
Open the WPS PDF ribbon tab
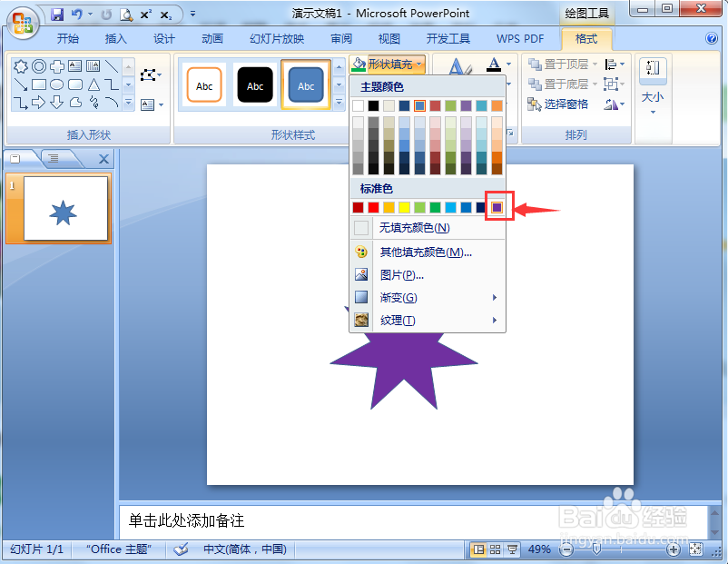[x=520, y=38]
